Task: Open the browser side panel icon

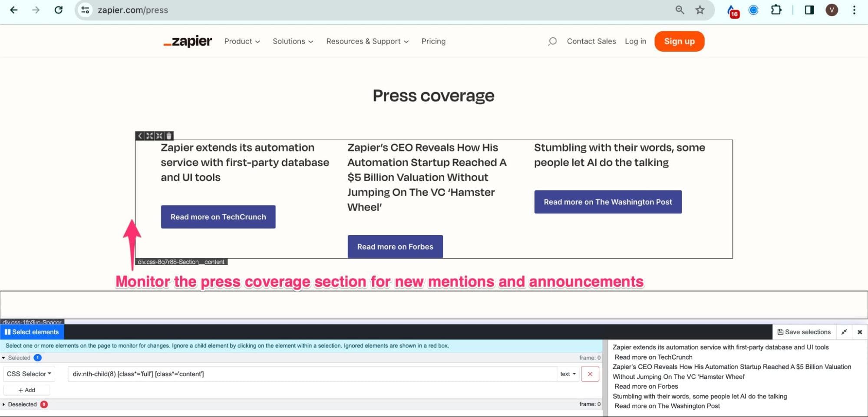Action: [x=809, y=10]
